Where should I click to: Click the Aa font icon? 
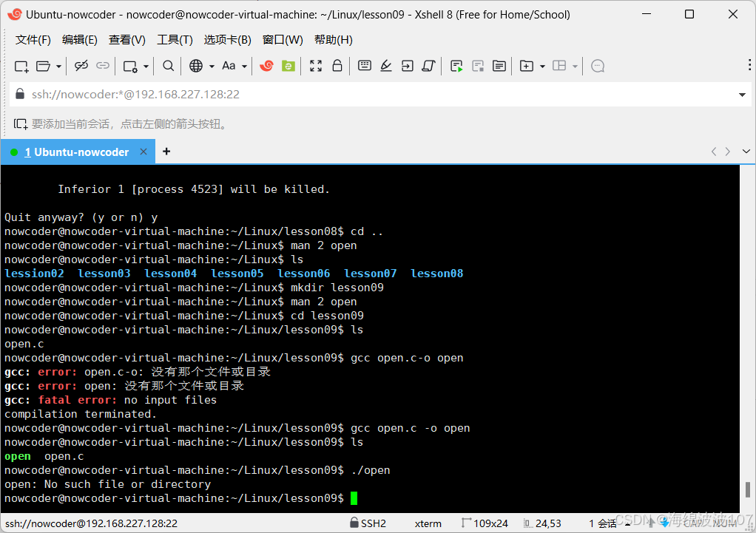pos(229,66)
